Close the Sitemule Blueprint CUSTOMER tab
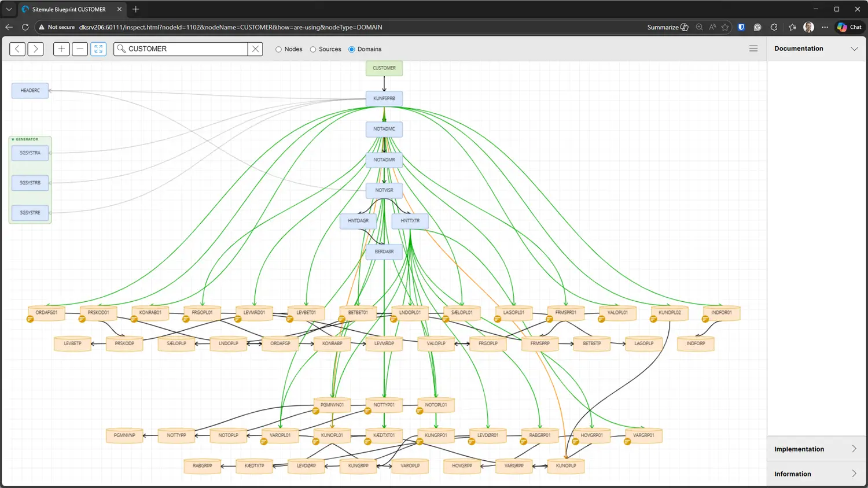Image resolution: width=868 pixels, height=488 pixels. pos(119,9)
